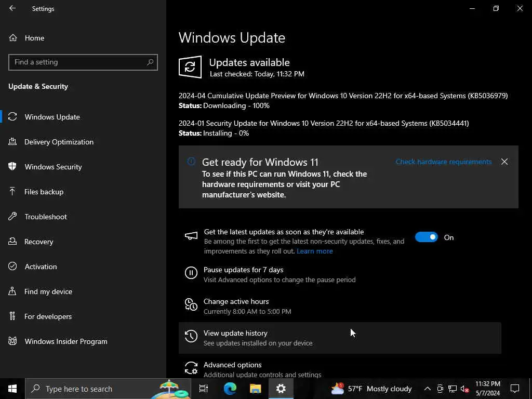Open Home from the house icon
This screenshot has width=532, height=399.
[13, 38]
